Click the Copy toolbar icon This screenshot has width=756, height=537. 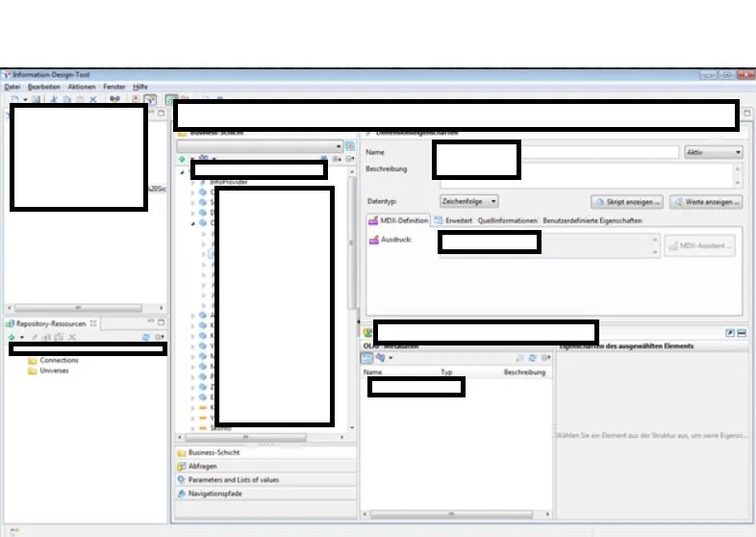67,99
